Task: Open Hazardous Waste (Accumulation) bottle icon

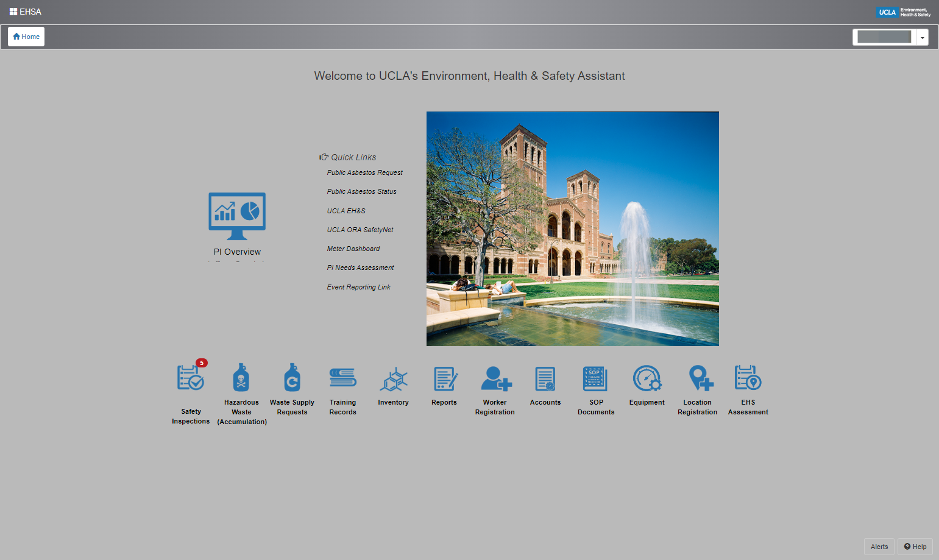Action: [x=241, y=378]
